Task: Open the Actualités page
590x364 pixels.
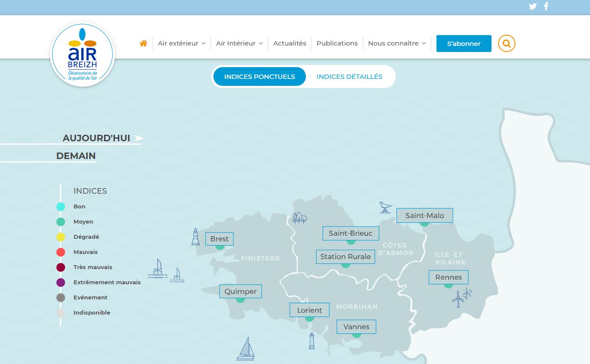Action: tap(289, 43)
